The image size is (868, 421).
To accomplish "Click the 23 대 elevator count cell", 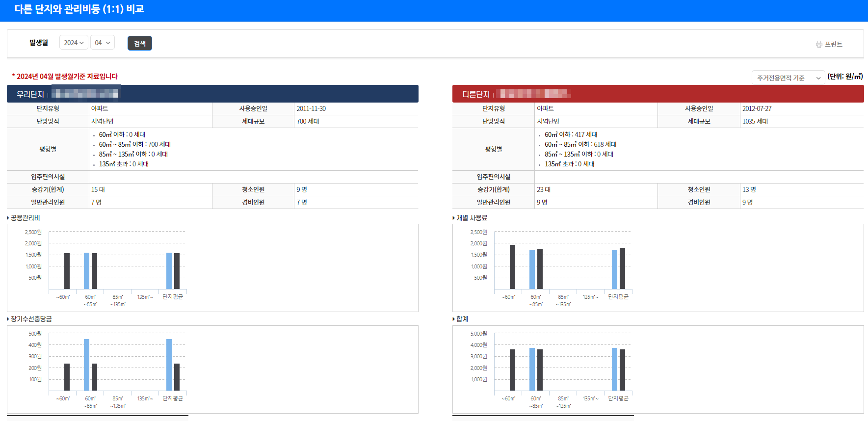I will click(x=596, y=189).
